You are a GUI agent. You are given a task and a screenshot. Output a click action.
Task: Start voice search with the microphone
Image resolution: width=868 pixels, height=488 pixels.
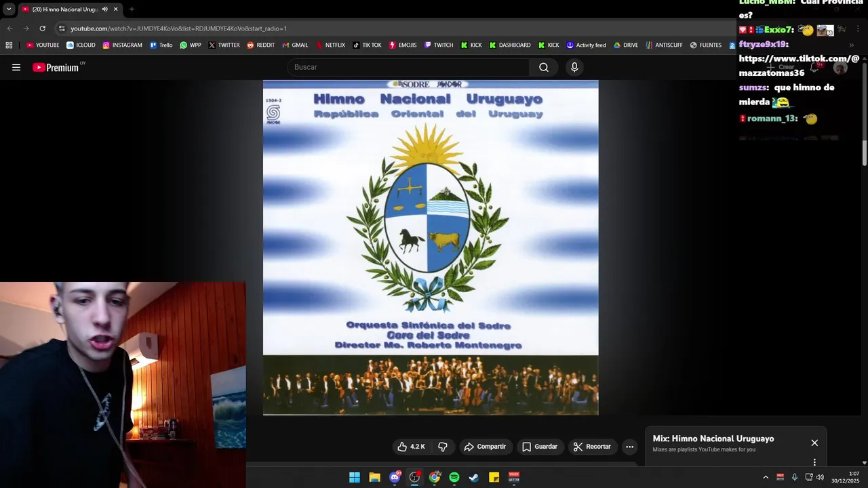pyautogui.click(x=574, y=67)
